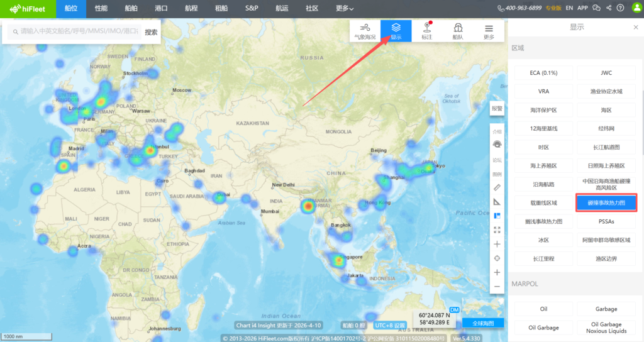Zoom in the map with plus

point(497,272)
